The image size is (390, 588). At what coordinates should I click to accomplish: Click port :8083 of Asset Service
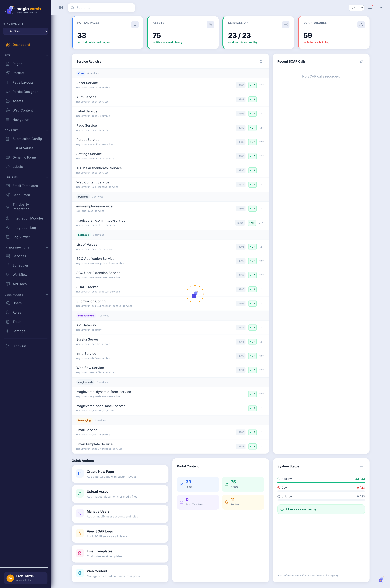point(240,85)
